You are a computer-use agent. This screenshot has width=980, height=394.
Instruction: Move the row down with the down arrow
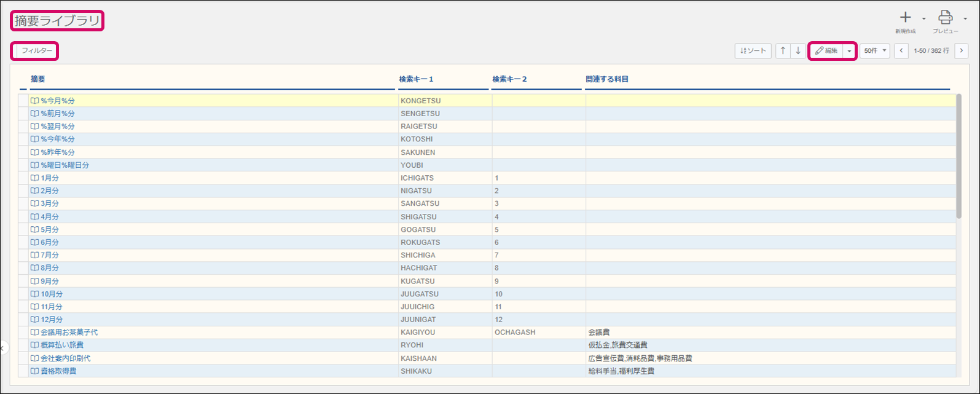[798, 51]
